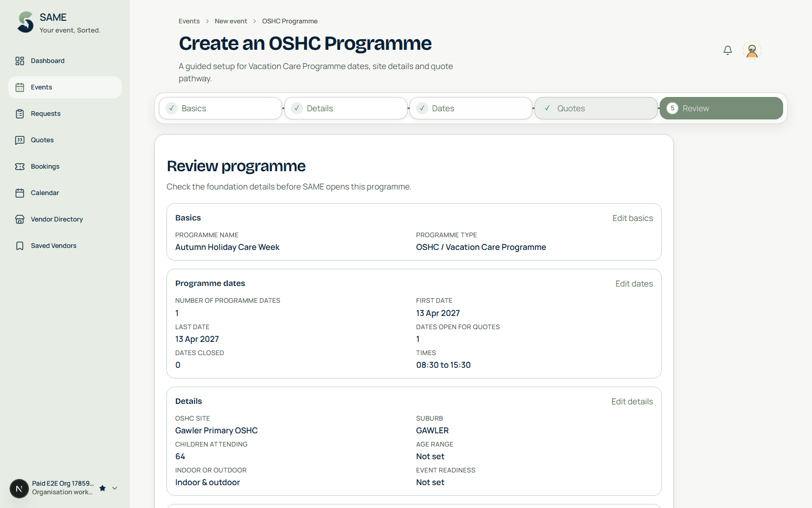Image resolution: width=812 pixels, height=508 pixels.
Task: Click Edit details link
Action: coord(632,402)
